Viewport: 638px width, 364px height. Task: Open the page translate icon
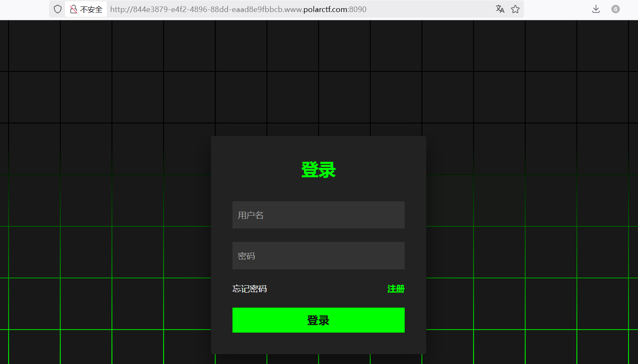point(500,9)
